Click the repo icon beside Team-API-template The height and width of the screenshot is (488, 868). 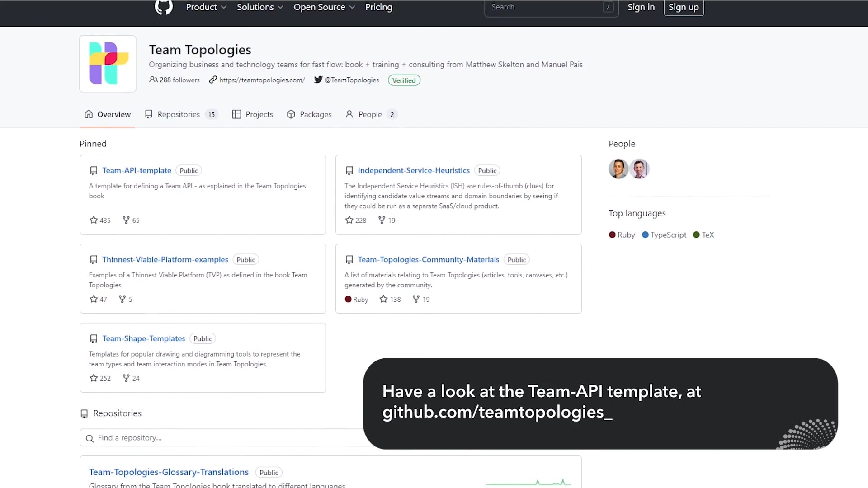click(94, 171)
